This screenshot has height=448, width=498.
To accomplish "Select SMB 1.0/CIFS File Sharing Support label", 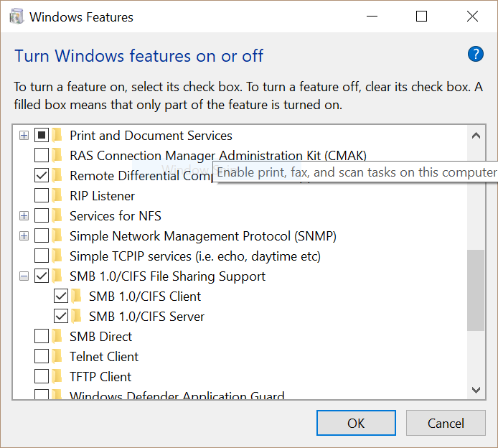I will [x=167, y=276].
